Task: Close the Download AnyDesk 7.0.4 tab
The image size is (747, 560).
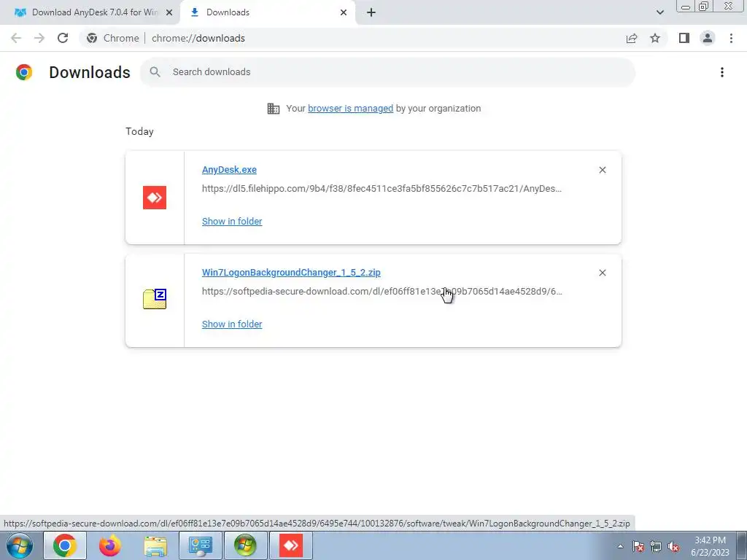Action: (x=169, y=12)
